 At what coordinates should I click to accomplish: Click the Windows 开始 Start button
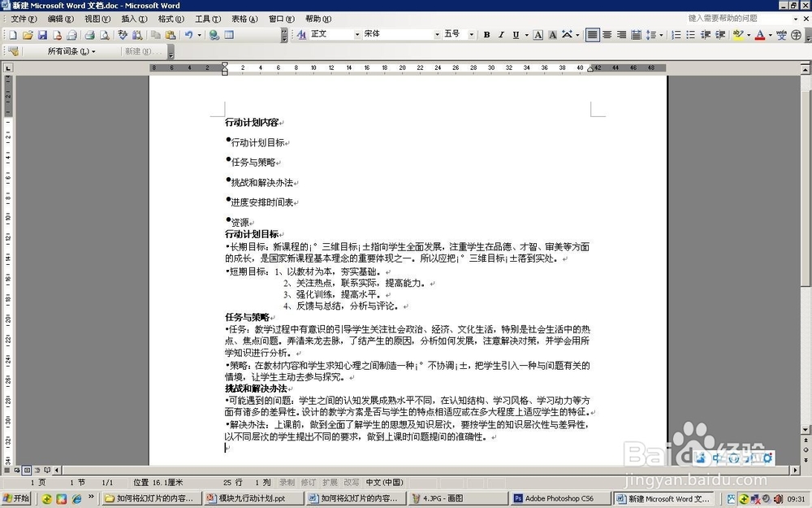click(15, 498)
